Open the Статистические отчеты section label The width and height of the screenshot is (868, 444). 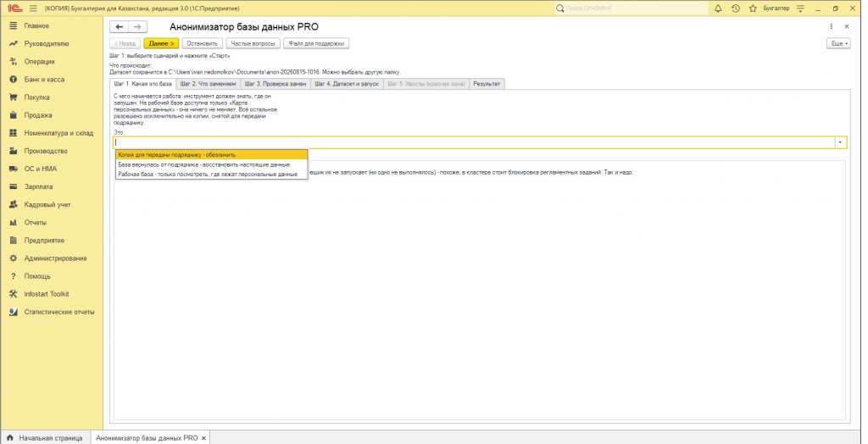pos(59,312)
